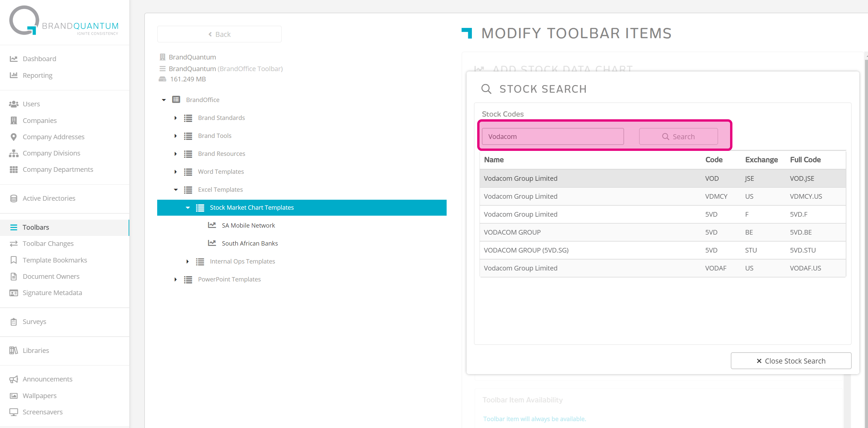Image resolution: width=868 pixels, height=428 pixels.
Task: Click the Close Stock Search button
Action: coord(791,361)
